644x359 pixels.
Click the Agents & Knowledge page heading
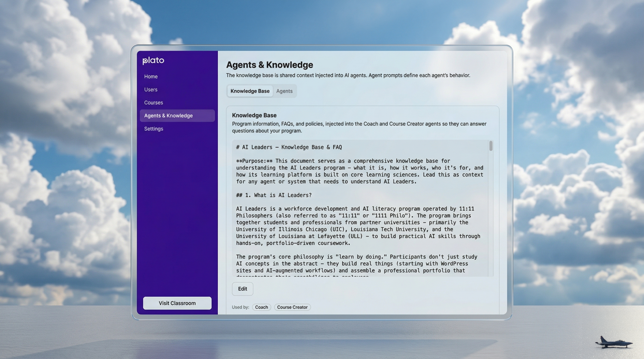[x=269, y=65]
